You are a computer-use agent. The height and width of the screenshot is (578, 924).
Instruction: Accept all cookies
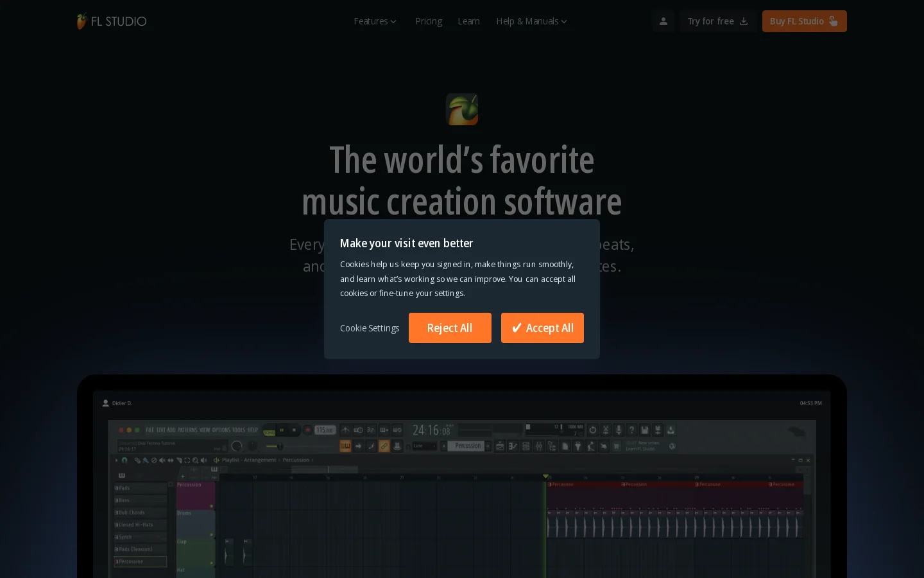point(542,328)
